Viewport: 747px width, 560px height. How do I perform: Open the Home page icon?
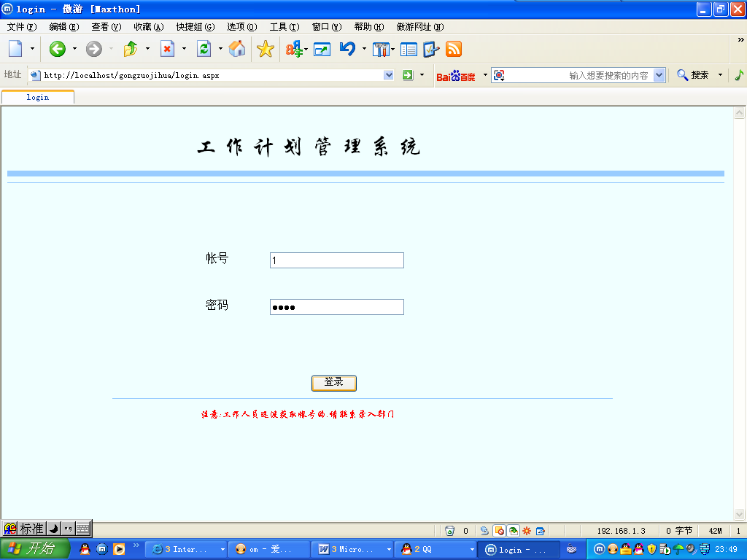pos(237,49)
